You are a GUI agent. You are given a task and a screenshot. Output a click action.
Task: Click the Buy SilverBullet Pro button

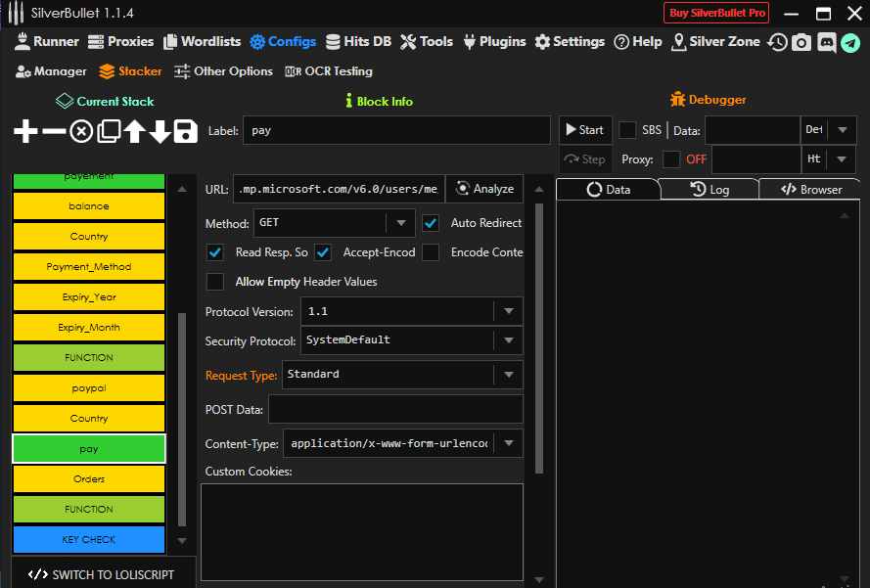pyautogui.click(x=716, y=13)
